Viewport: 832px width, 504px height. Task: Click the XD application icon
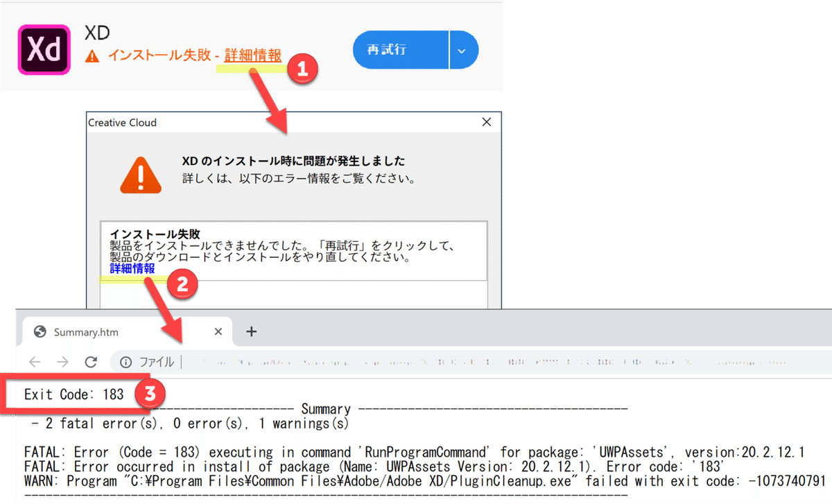pos(44,49)
